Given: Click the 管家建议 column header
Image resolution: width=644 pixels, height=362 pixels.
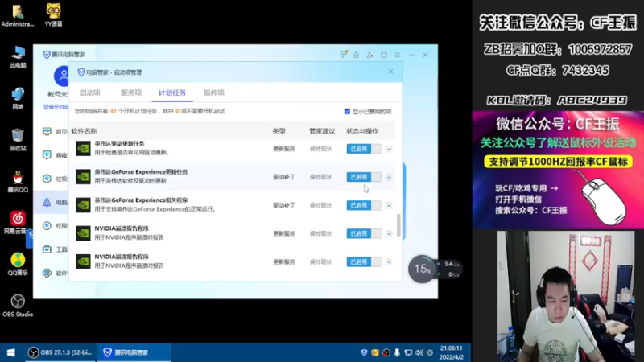Looking at the screenshot, I should pyautogui.click(x=322, y=131).
